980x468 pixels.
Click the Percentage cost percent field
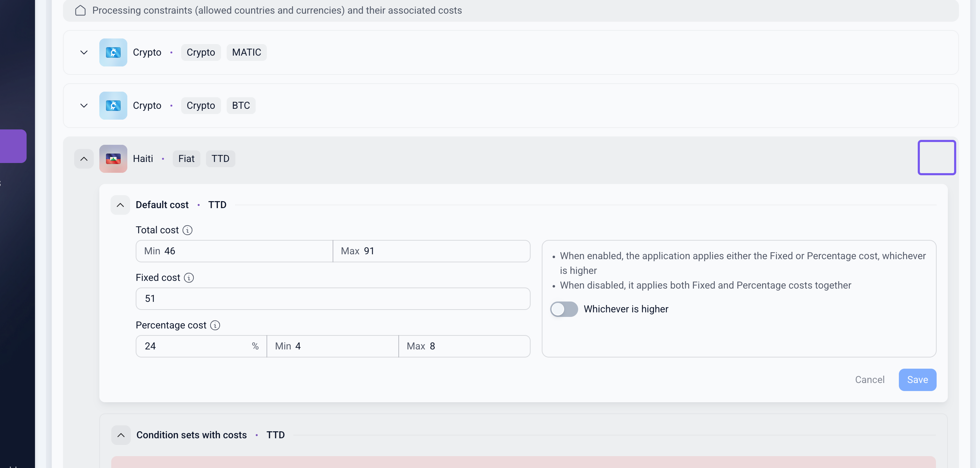pos(201,346)
